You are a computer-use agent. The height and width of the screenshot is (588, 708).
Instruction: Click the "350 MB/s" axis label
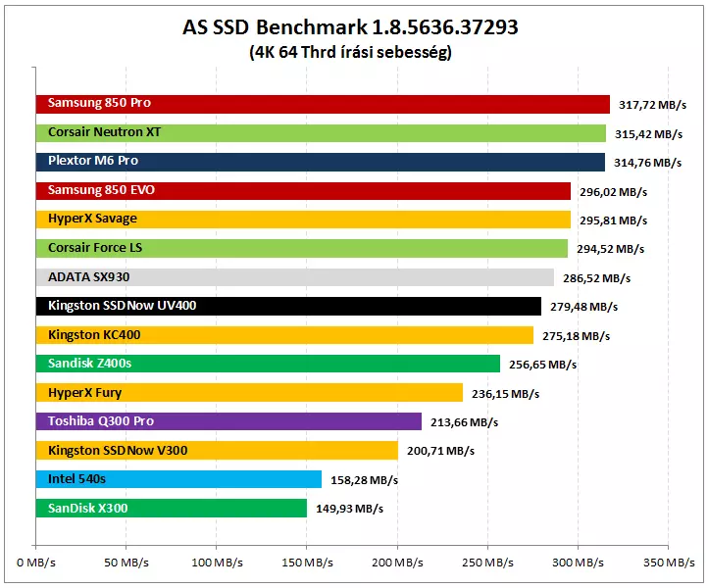[x=669, y=563]
